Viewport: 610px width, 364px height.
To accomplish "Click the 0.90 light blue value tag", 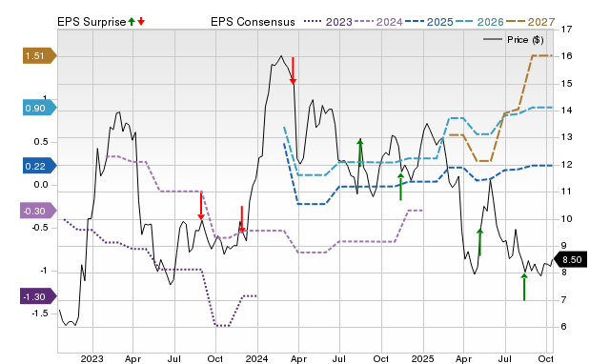I will pos(40,108).
